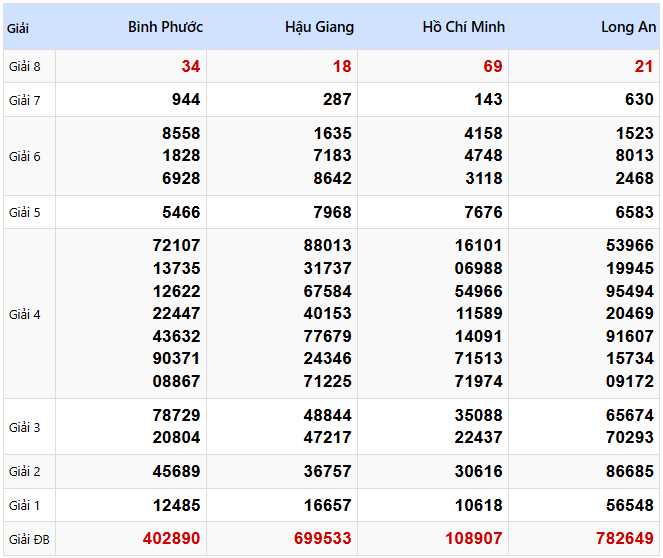Click Hồ Chí Minh special prize 108907

(474, 538)
